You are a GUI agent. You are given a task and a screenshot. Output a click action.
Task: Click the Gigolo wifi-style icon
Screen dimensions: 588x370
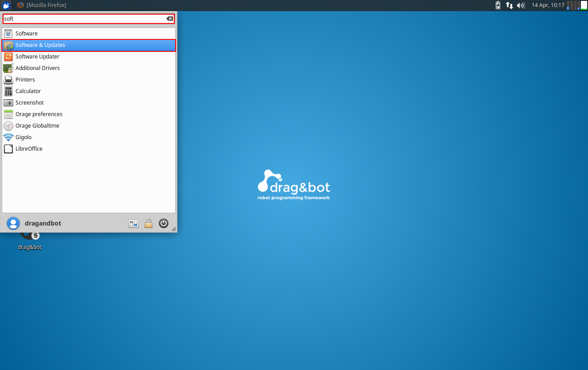click(8, 137)
